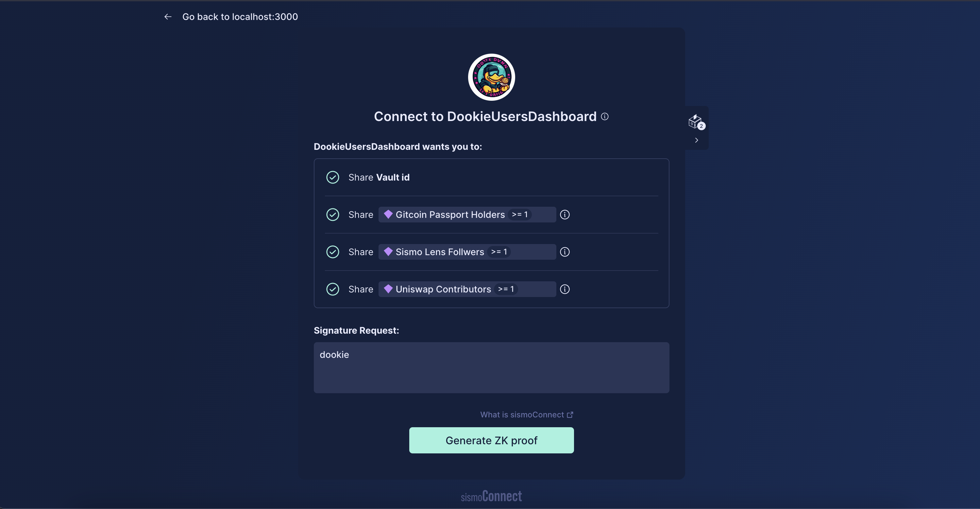Click the Signature Request heading
The image size is (980, 509).
[x=356, y=330]
